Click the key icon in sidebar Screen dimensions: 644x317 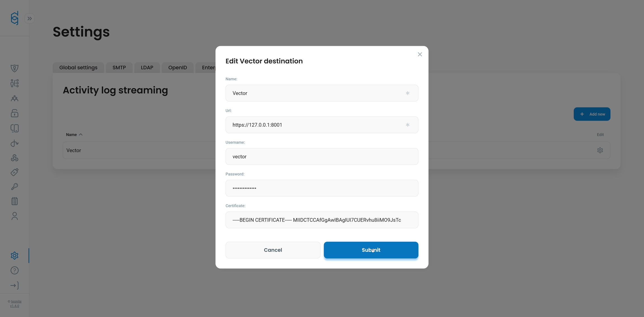click(x=15, y=186)
